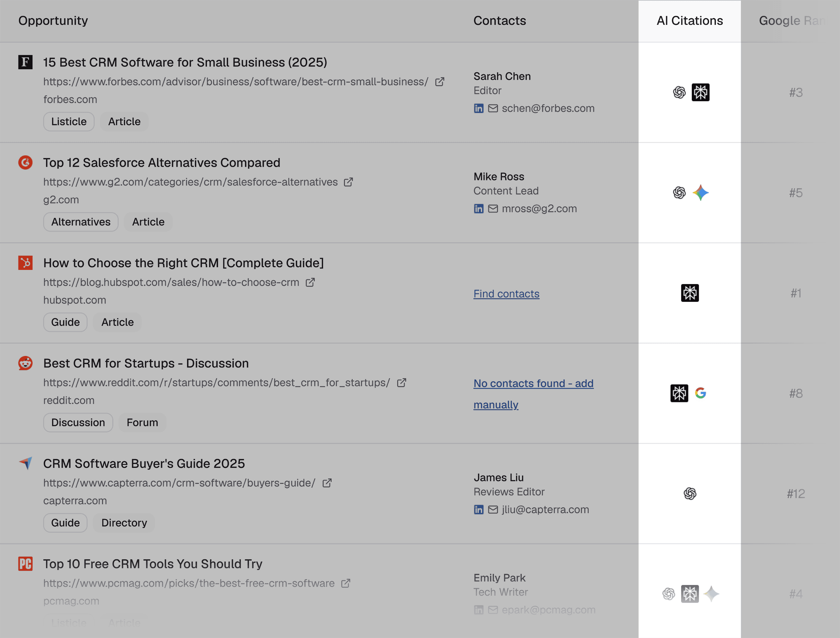Click James Liu's LinkedIn icon
Viewport: 840px width, 638px height.
tap(478, 510)
